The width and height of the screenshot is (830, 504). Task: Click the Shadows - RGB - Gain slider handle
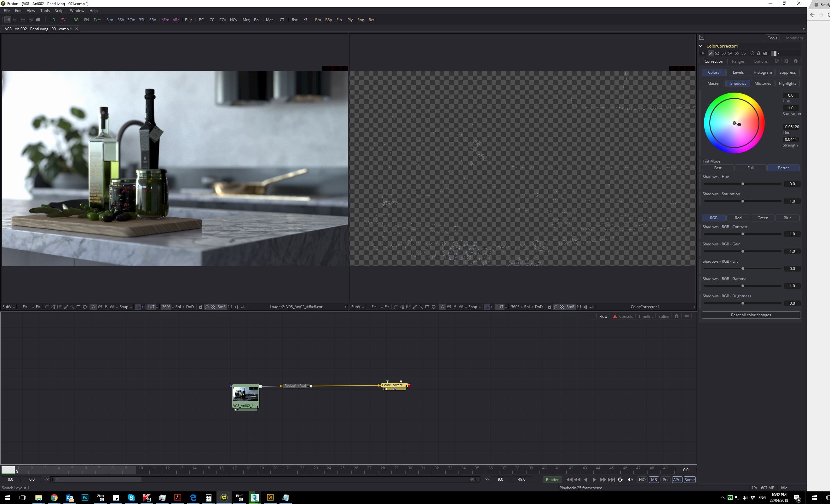click(742, 251)
